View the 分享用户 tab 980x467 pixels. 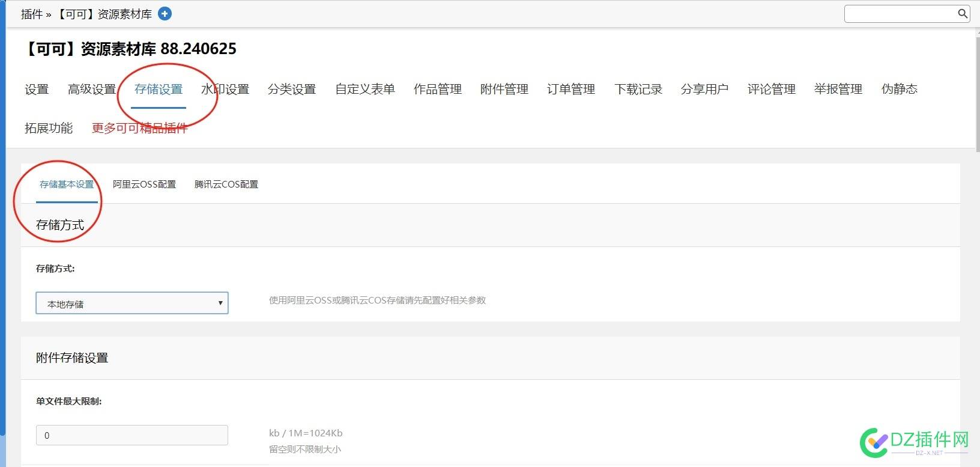coord(705,90)
